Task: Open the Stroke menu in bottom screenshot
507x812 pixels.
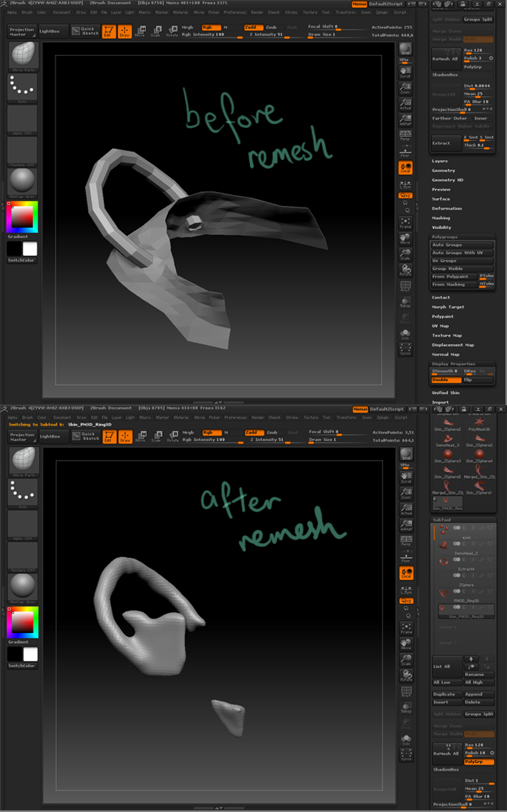Action: [291, 417]
